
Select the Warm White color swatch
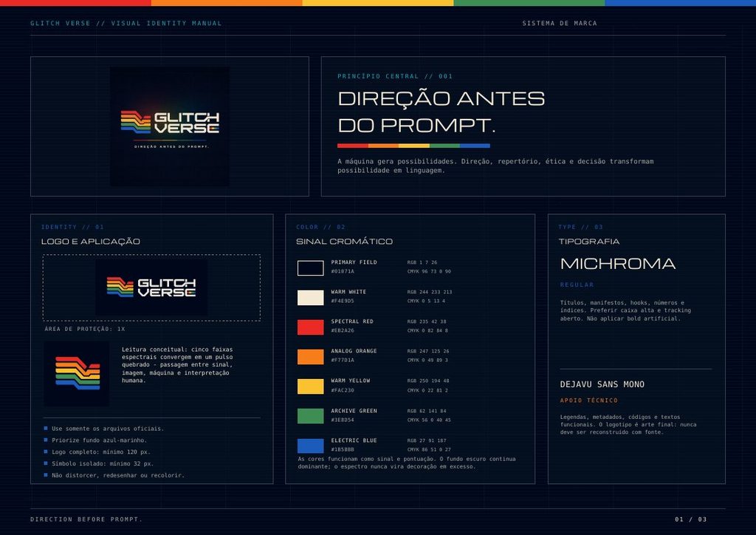311,298
